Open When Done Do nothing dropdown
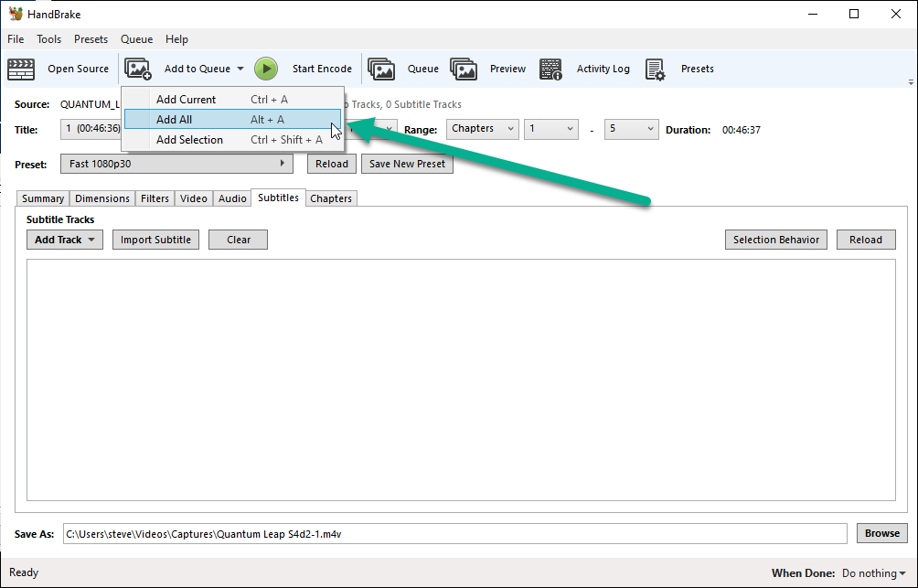918x588 pixels. (874, 572)
